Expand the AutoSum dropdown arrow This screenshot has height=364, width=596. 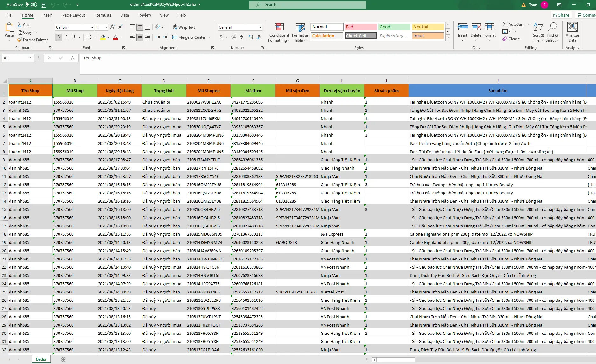click(529, 24)
